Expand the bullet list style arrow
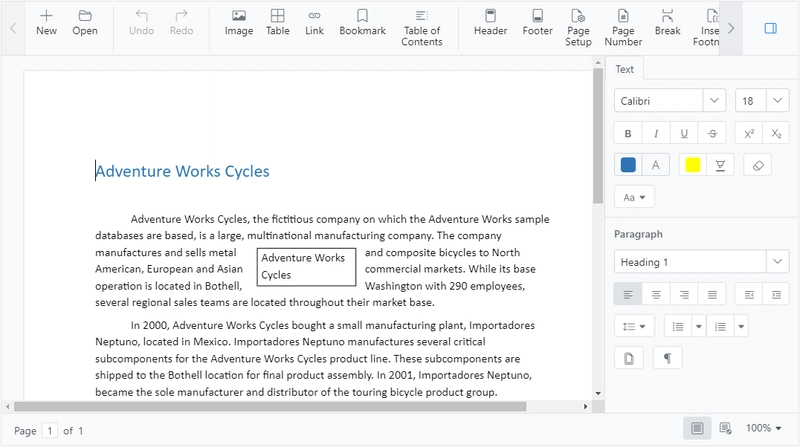 [x=699, y=326]
